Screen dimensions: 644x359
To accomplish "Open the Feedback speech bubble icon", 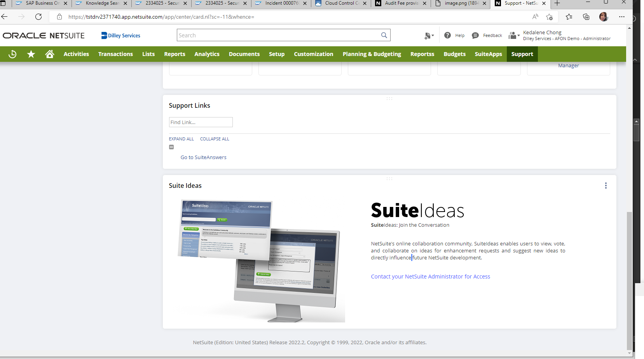I will 475,35.
